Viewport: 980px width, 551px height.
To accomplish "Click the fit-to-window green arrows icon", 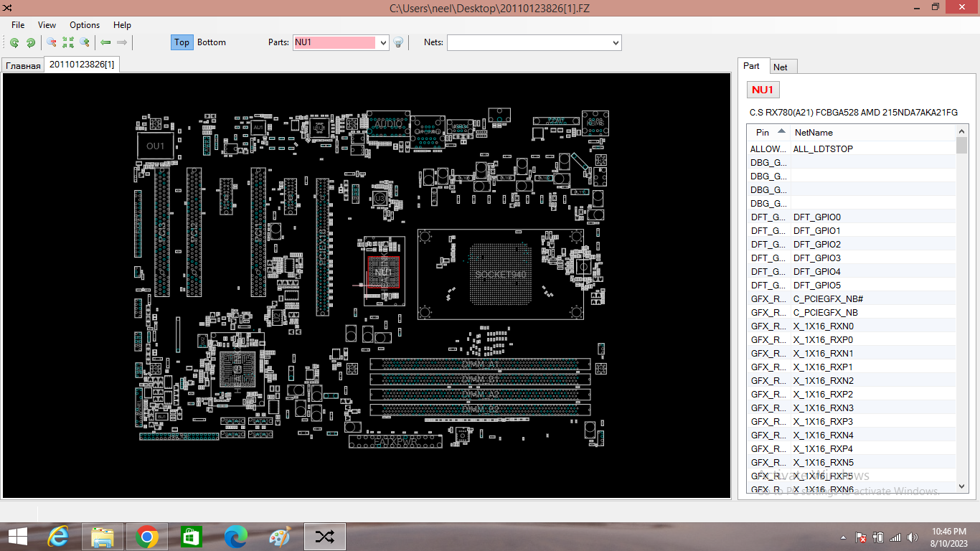I will pyautogui.click(x=68, y=42).
